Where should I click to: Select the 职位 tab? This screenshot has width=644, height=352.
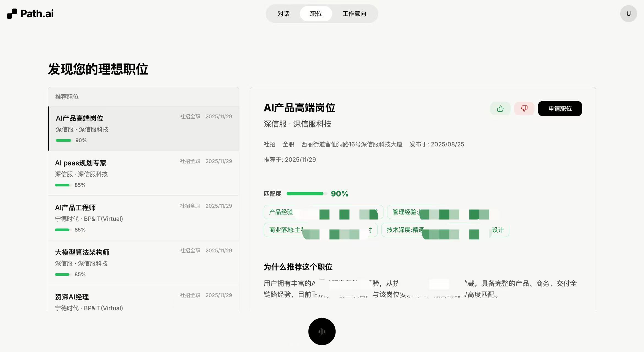tap(316, 13)
